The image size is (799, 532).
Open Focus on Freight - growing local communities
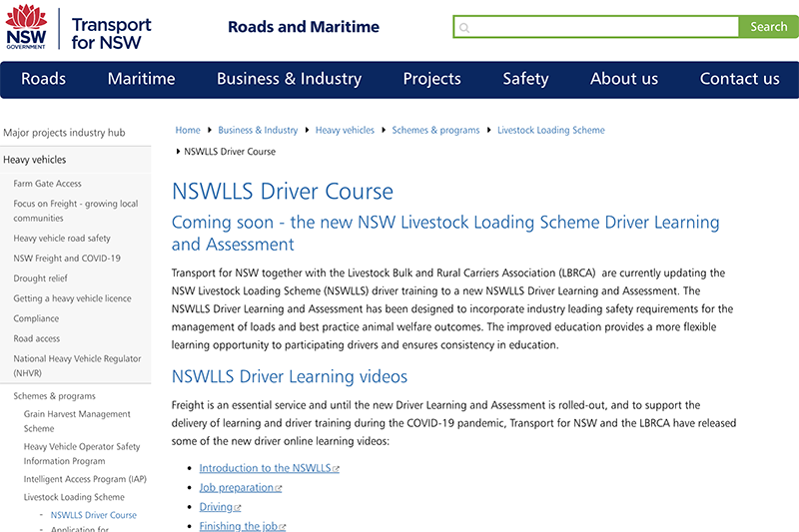pyautogui.click(x=76, y=211)
